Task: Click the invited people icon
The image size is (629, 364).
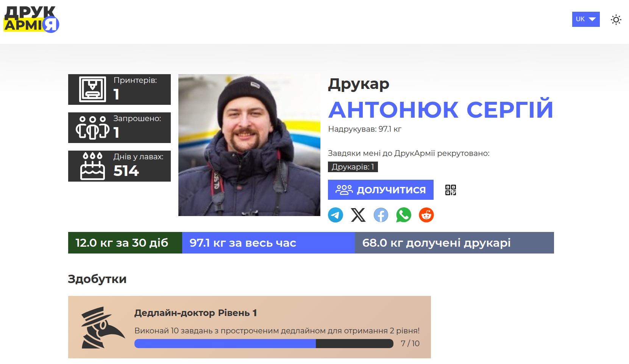Action: [92, 128]
